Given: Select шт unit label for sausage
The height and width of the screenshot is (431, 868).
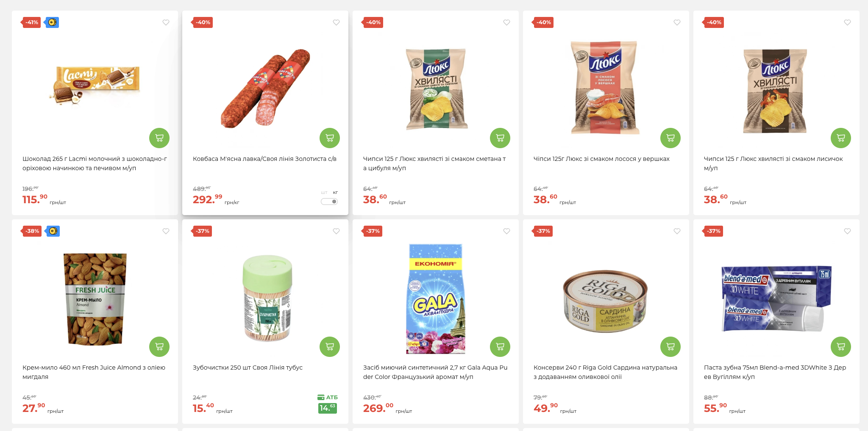Looking at the screenshot, I should (x=324, y=193).
